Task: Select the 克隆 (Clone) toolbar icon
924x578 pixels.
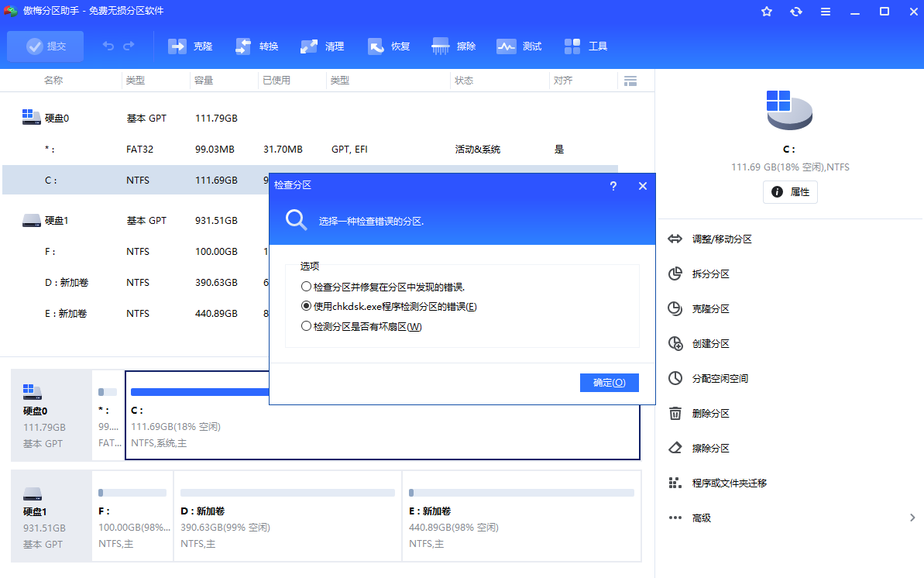Action: click(x=191, y=46)
